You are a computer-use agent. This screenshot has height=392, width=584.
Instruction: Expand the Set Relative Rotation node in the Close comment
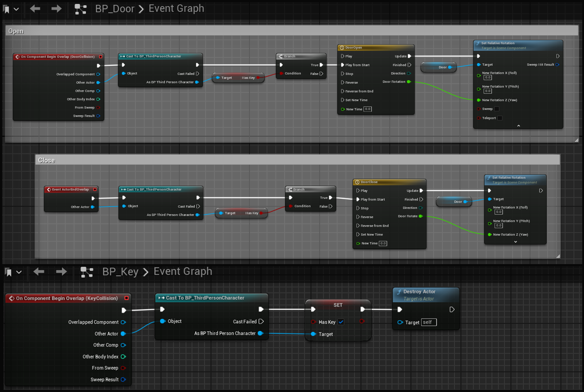(515, 241)
